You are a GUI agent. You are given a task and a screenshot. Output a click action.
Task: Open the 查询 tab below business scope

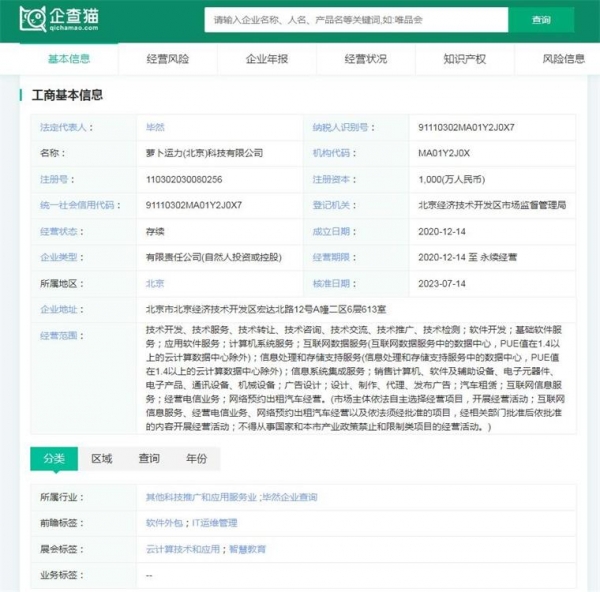tap(149, 459)
